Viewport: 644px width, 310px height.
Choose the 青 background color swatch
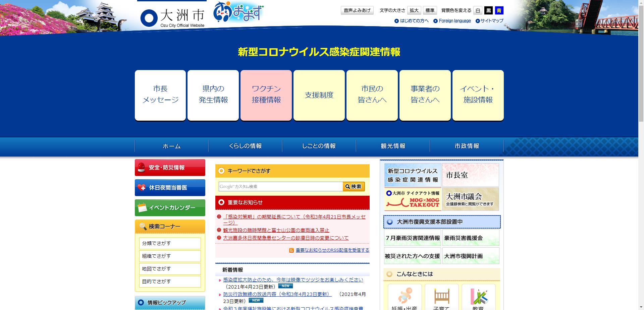point(499,10)
